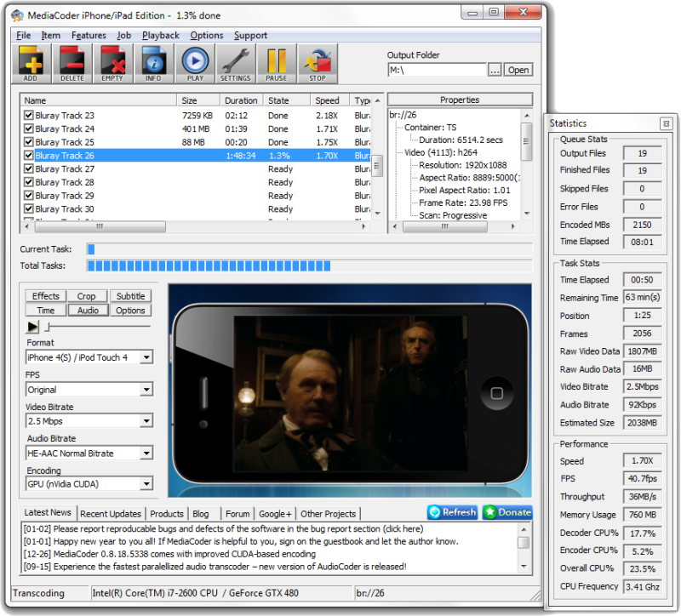Viewport: 681px width, 616px height.
Task: Switch to the Audio settings tab
Action: tap(87, 310)
